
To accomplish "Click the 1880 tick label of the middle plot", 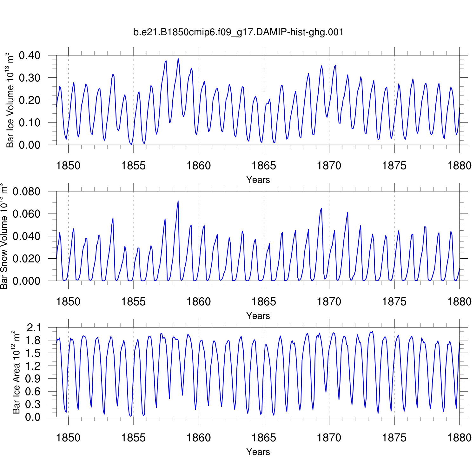I will click(459, 302).
